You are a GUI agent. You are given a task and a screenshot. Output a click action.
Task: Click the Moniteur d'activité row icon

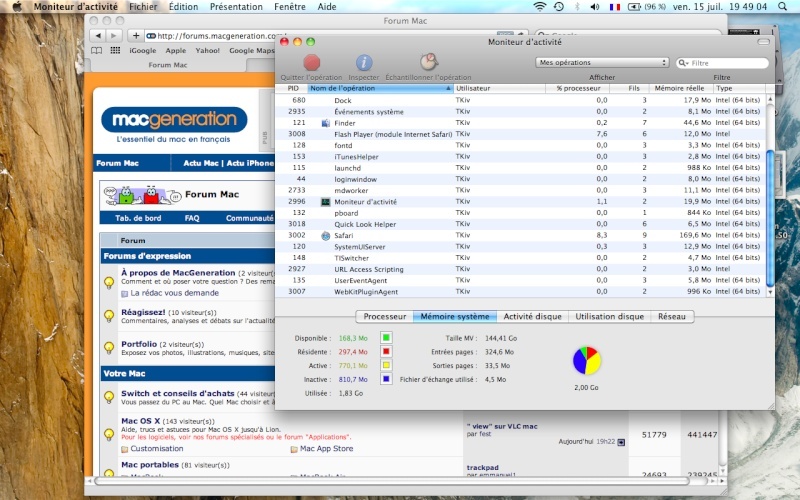coord(326,202)
